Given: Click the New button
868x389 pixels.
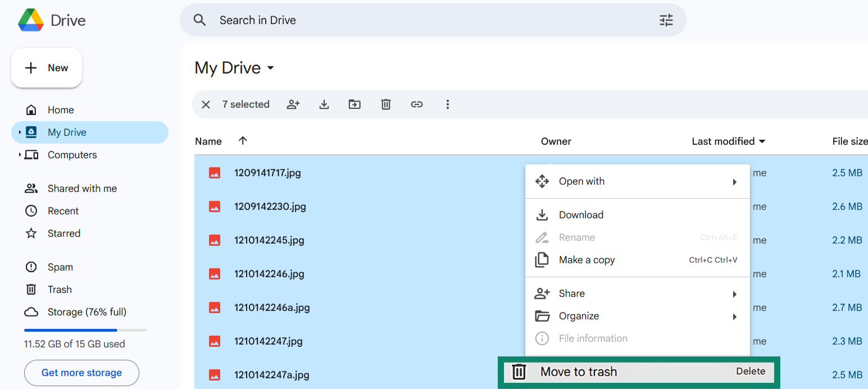Looking at the screenshot, I should tap(47, 67).
